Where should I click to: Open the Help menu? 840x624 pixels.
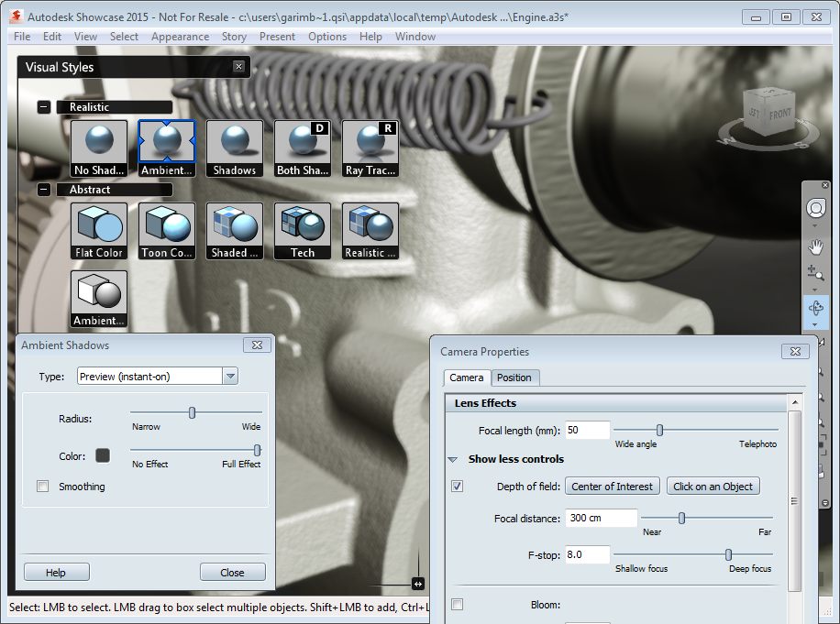[x=370, y=37]
